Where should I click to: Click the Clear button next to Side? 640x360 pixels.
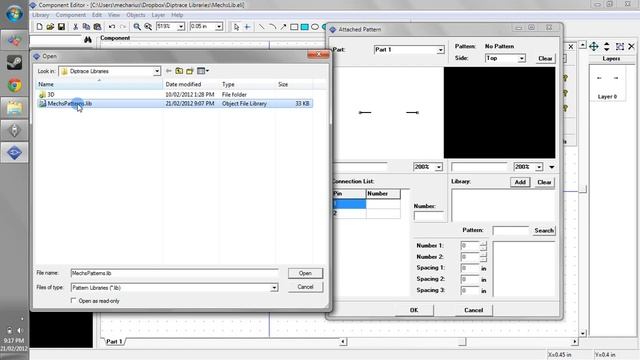click(545, 58)
